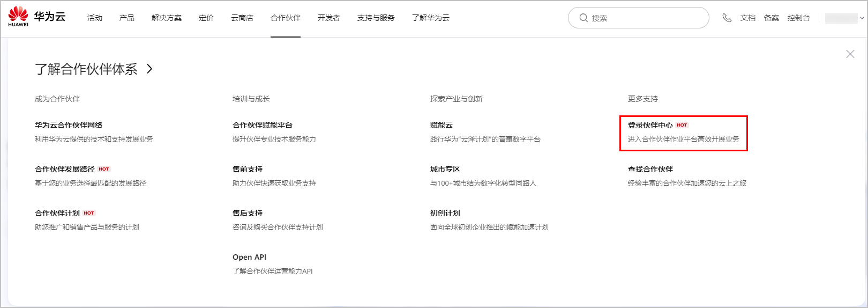Click 与100+城市结为数字化转型同路人 description

point(483,183)
